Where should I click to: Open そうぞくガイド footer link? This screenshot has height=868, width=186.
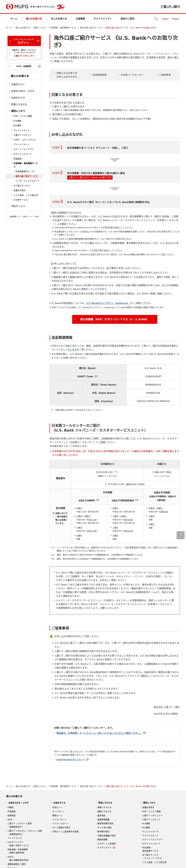click(104, 847)
